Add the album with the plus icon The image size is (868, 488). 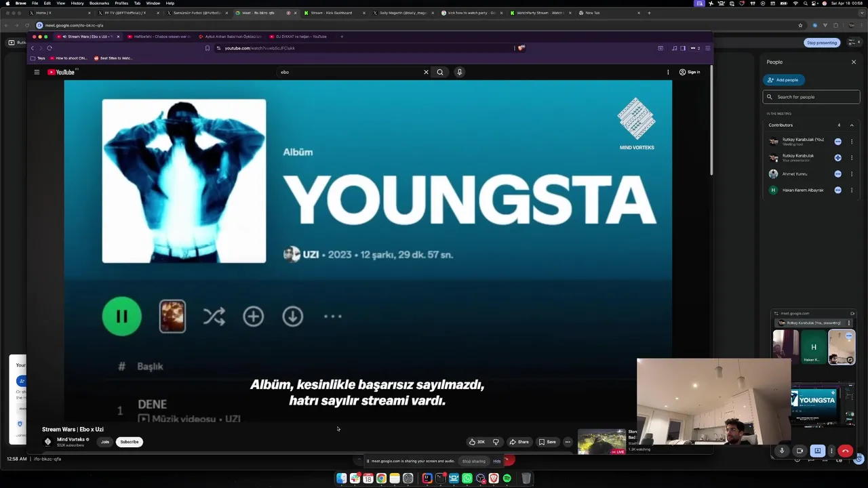click(x=253, y=316)
